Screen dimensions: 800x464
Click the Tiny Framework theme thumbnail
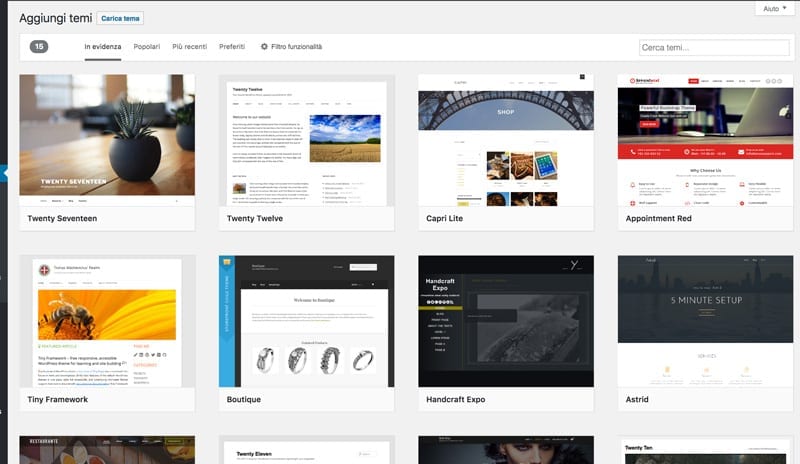pyautogui.click(x=107, y=321)
